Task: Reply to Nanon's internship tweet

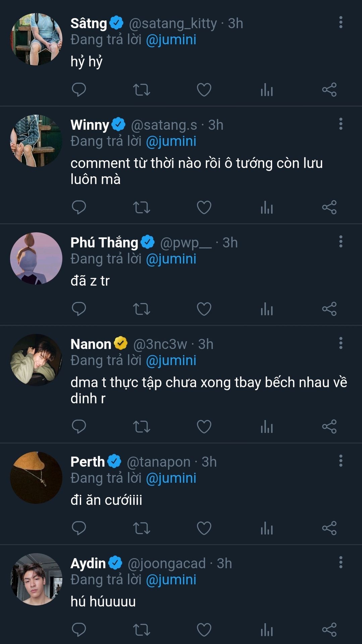Action: coord(79,427)
